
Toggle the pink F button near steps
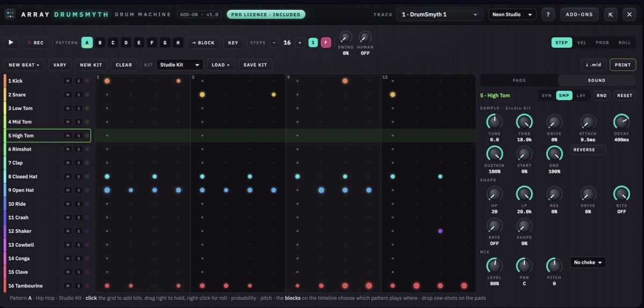(326, 42)
